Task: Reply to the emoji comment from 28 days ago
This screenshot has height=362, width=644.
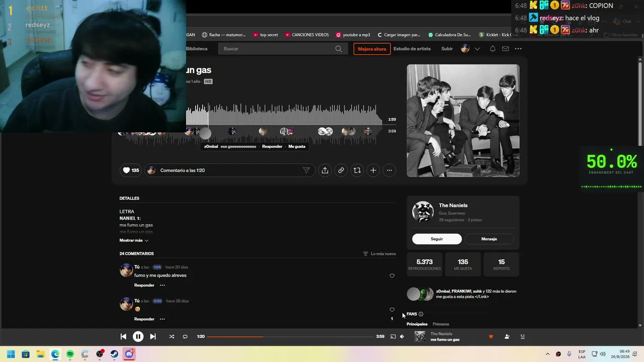Action: point(144,319)
